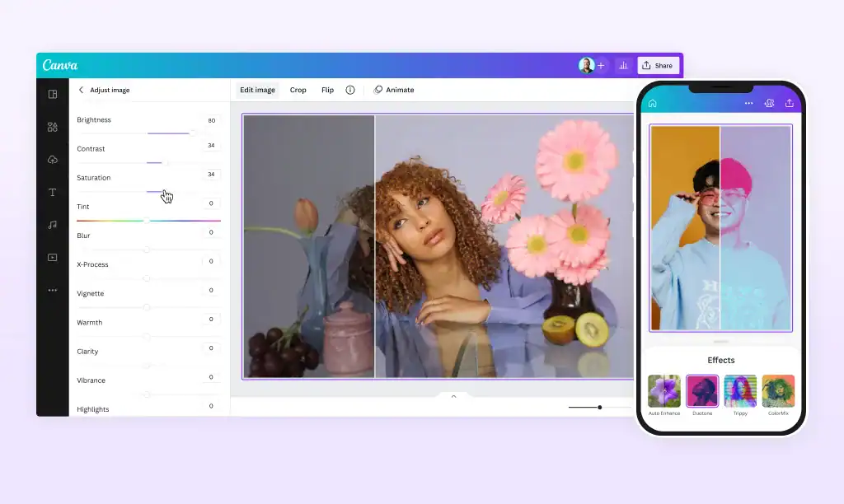Click the Vibrance slider
This screenshot has width=844, height=504.
point(148,394)
